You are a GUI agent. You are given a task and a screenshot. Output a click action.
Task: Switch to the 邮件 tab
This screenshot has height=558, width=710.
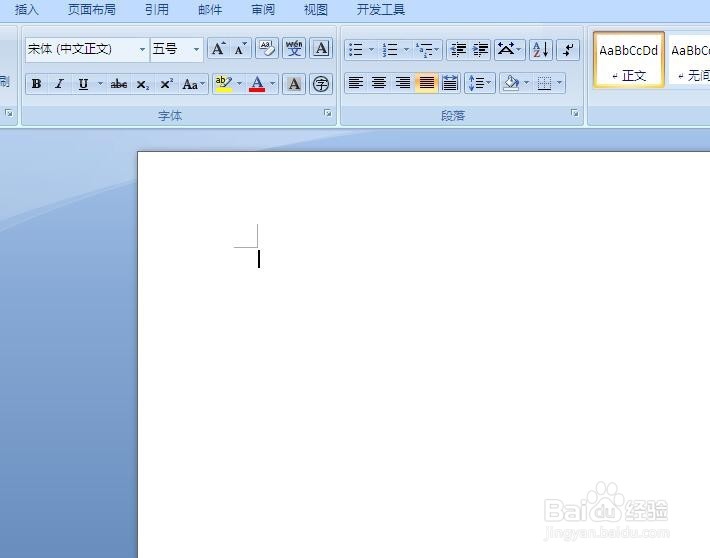pyautogui.click(x=210, y=10)
